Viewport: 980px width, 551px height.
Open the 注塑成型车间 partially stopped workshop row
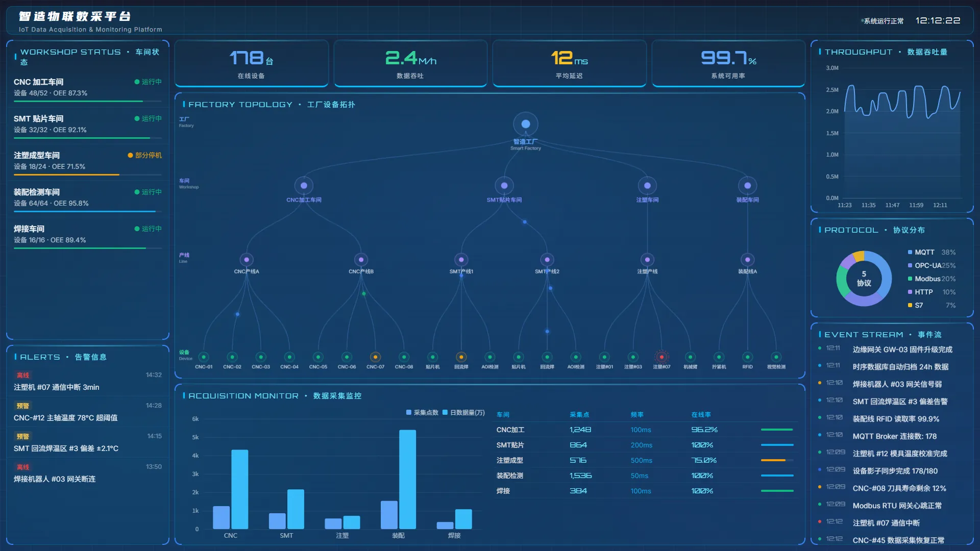(x=88, y=162)
